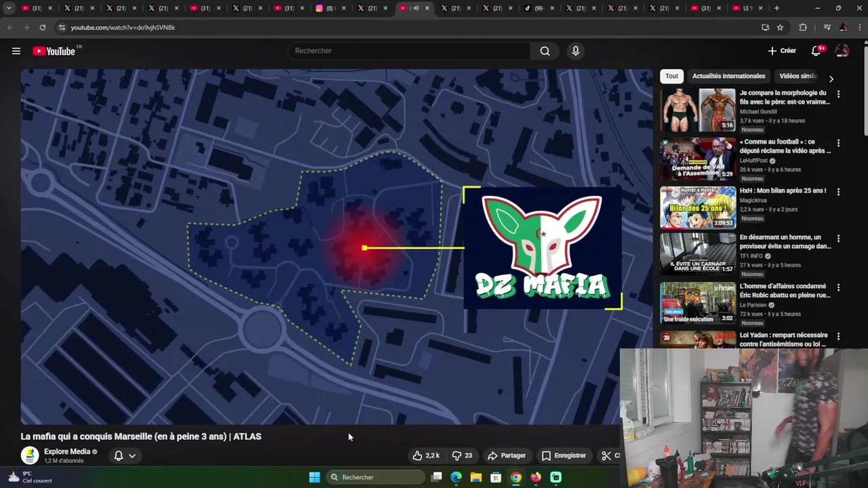Open options for the proviseur carnage video
868x488 pixels.
[x=838, y=239]
